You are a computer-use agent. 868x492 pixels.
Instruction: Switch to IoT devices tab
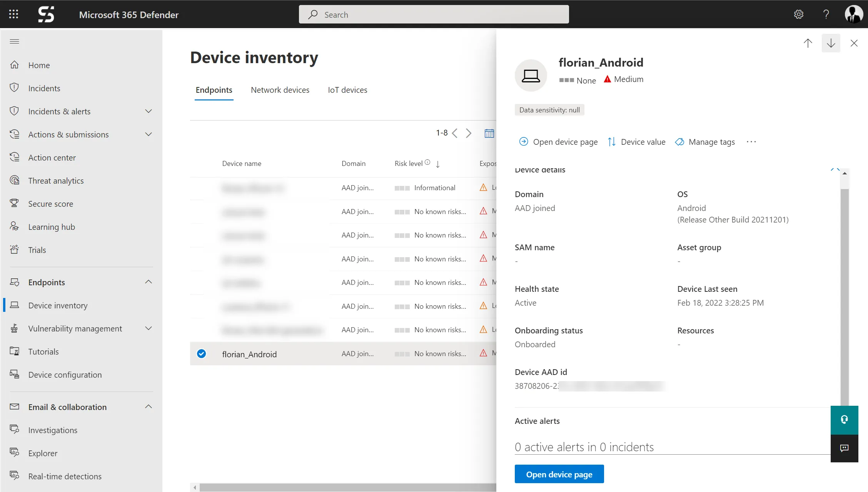click(347, 90)
